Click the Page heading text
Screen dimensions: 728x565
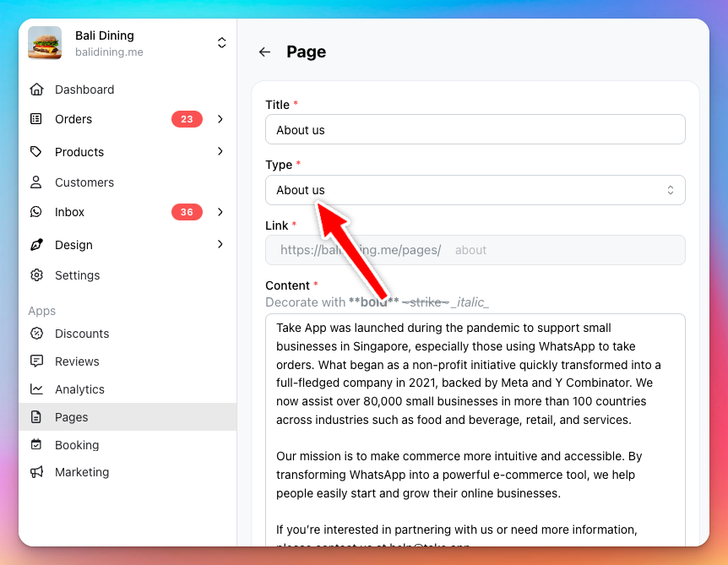point(306,52)
